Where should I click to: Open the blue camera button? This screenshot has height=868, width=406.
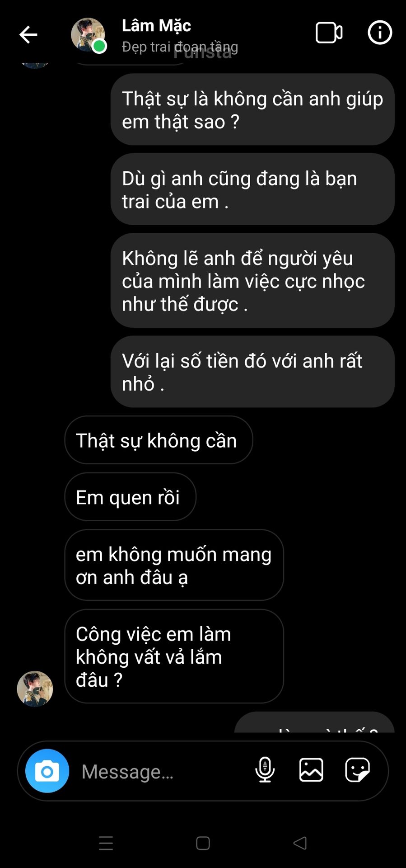pos(47,771)
